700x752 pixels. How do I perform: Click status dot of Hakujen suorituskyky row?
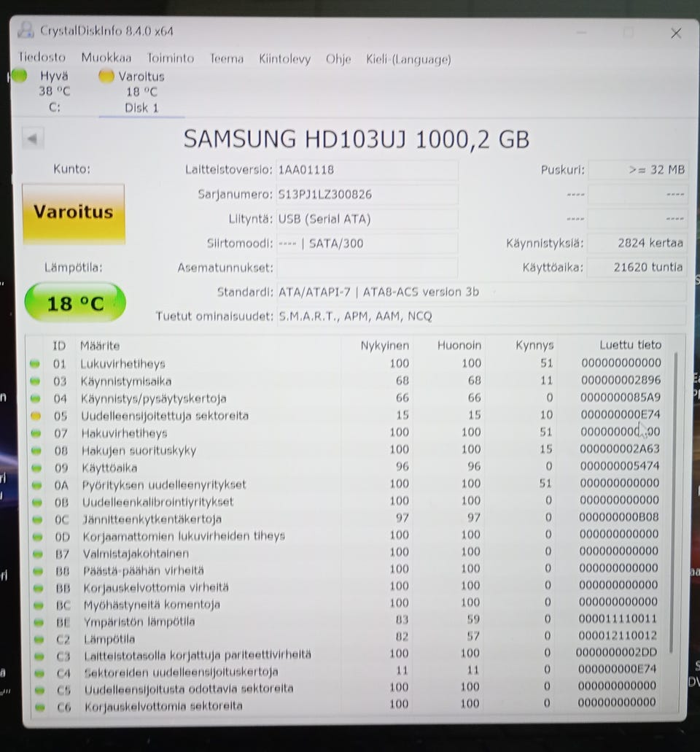[x=36, y=450]
